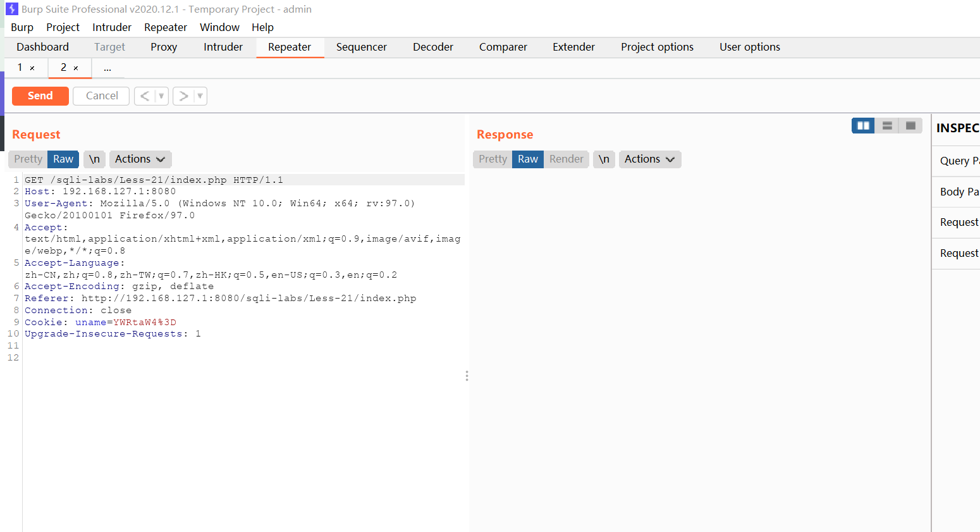Open the Burp menu
Image resolution: width=980 pixels, height=532 pixels.
[22, 27]
